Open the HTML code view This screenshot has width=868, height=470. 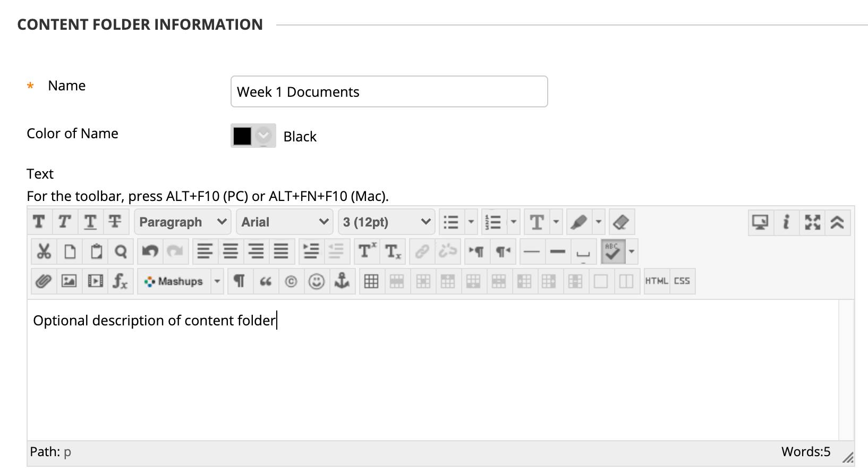click(x=657, y=281)
